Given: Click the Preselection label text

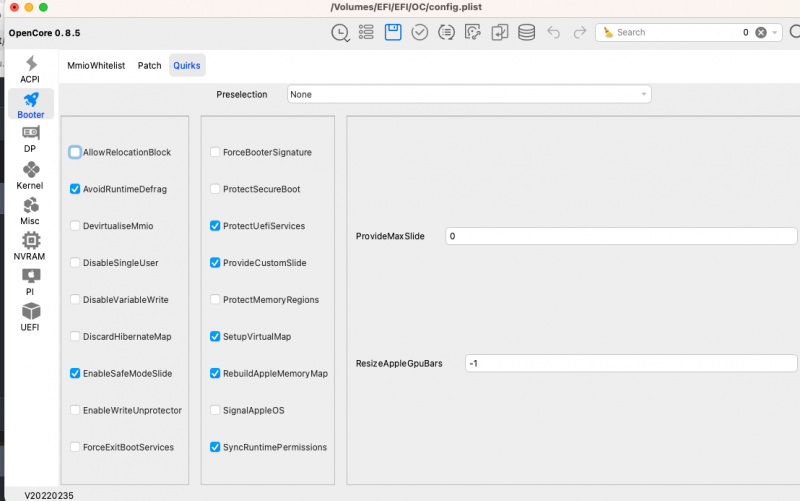Looking at the screenshot, I should coord(242,94).
